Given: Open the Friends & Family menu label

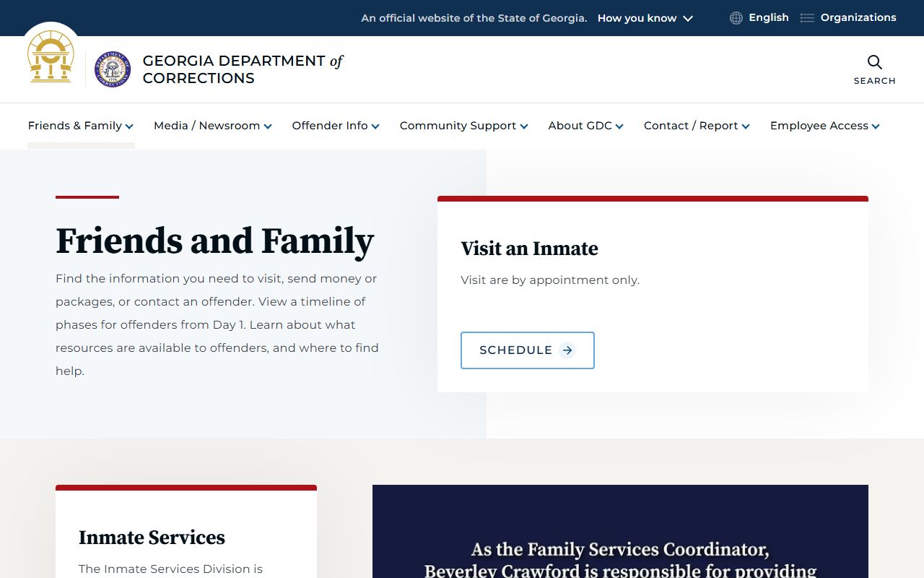Looking at the screenshot, I should [x=75, y=126].
